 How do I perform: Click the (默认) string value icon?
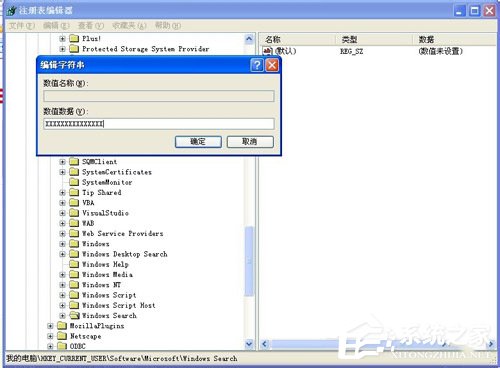(x=268, y=51)
